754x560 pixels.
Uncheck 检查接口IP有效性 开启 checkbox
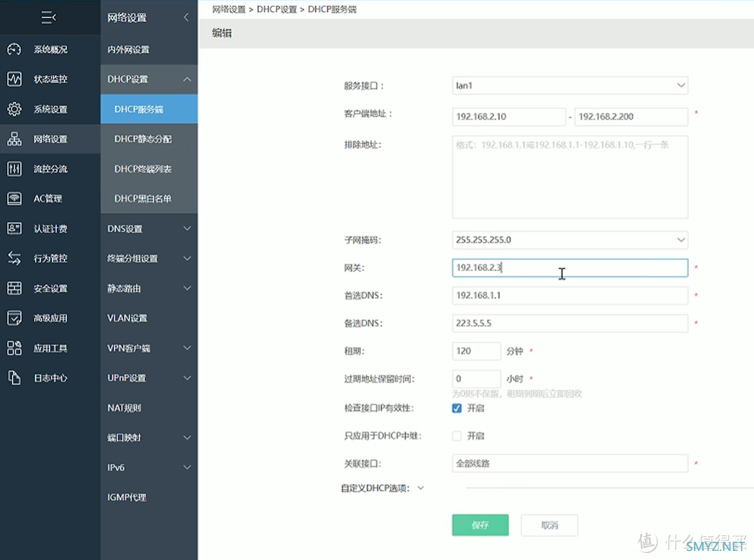coord(457,408)
